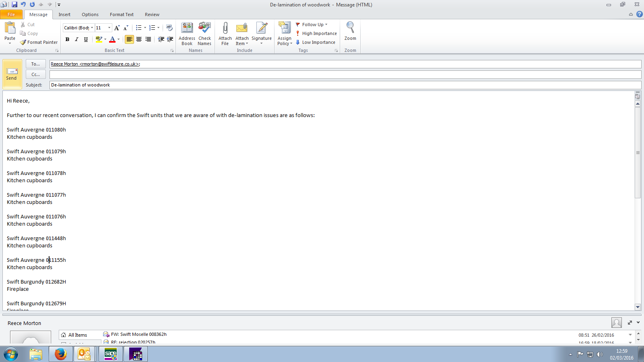This screenshot has height=362, width=644.
Task: Run Check Names on the recipients
Action: click(204, 34)
